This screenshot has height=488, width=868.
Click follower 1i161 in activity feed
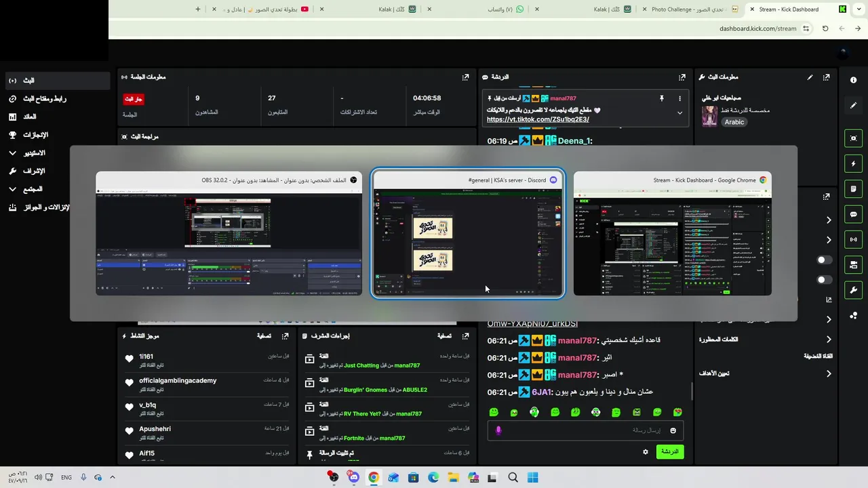(146, 357)
